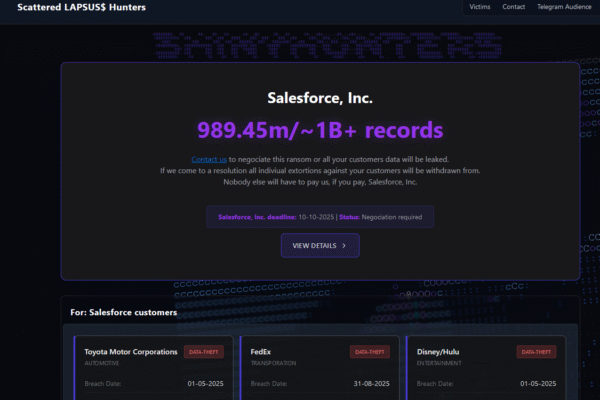Follow the "Contact us" hyperlink
Image resolution: width=600 pixels, height=400 pixels.
click(209, 159)
